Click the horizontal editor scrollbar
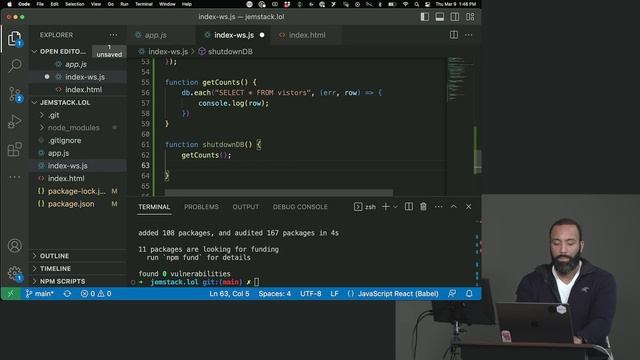The width and height of the screenshot is (640, 360). 279,192
